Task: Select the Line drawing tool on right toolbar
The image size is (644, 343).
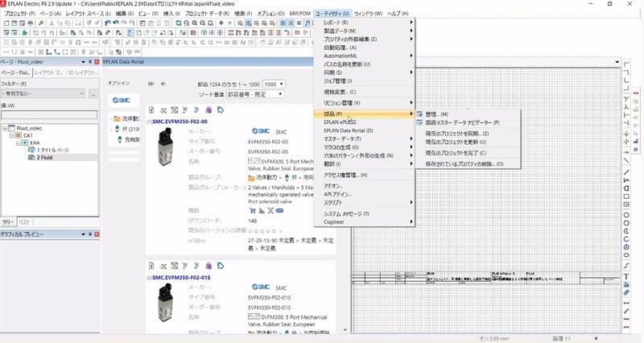Action: click(x=626, y=172)
